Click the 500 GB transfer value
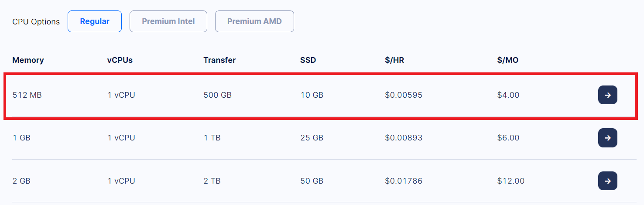Screen dimensions: 644x205 click(x=217, y=95)
